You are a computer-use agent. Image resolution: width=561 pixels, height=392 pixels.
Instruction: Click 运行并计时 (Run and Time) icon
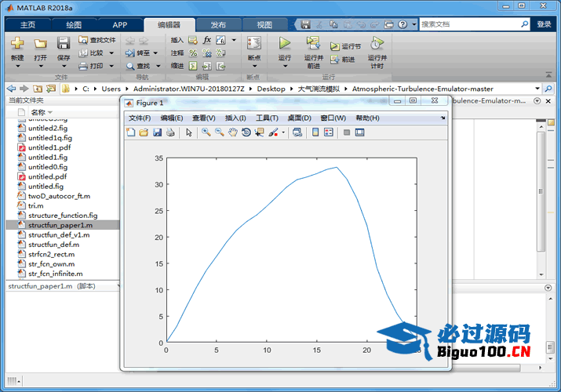(x=377, y=43)
